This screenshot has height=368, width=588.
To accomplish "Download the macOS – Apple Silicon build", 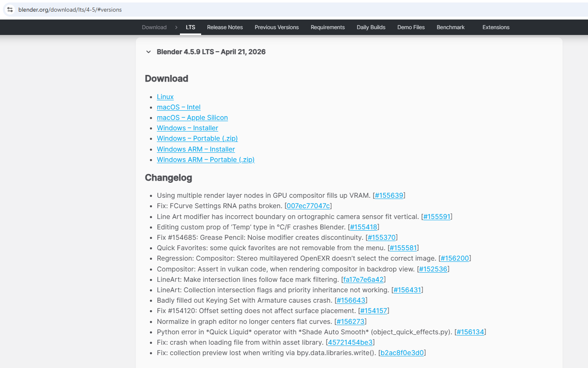I will 192,118.
